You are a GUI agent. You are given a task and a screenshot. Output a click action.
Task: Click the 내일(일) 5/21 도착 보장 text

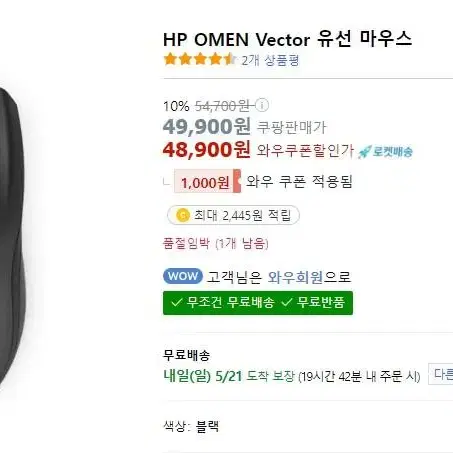[x=229, y=376]
